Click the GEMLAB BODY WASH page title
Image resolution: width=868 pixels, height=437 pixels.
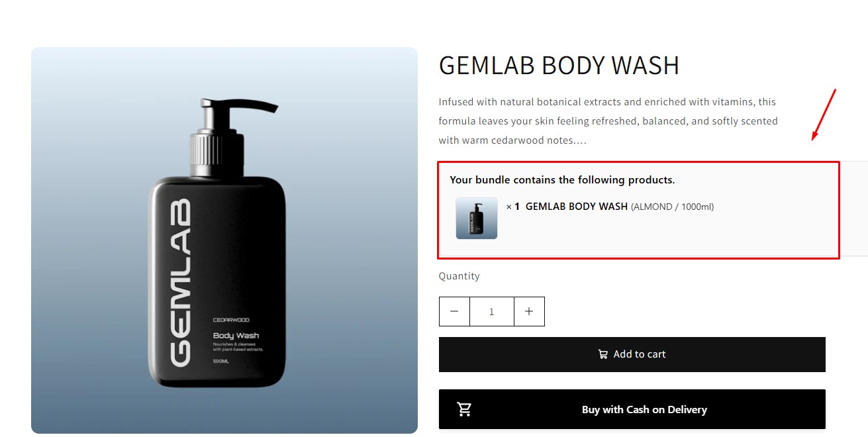click(559, 66)
